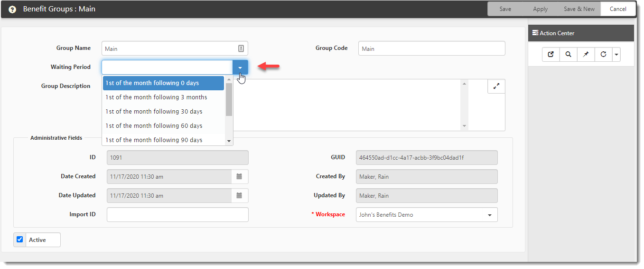Click the contact card icon in Group Name
Viewport: 644px width, 269px height.
click(241, 48)
